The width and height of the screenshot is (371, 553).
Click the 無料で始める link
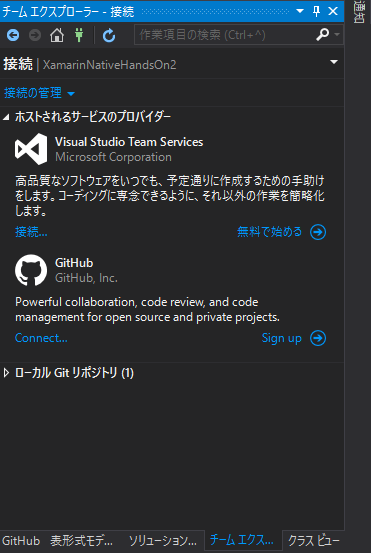(269, 232)
